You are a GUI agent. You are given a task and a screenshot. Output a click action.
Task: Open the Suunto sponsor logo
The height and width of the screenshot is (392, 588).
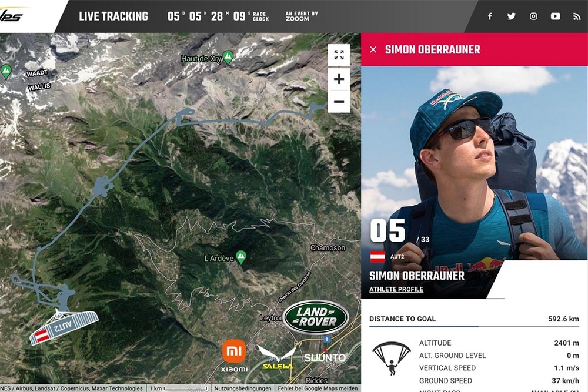point(325,358)
